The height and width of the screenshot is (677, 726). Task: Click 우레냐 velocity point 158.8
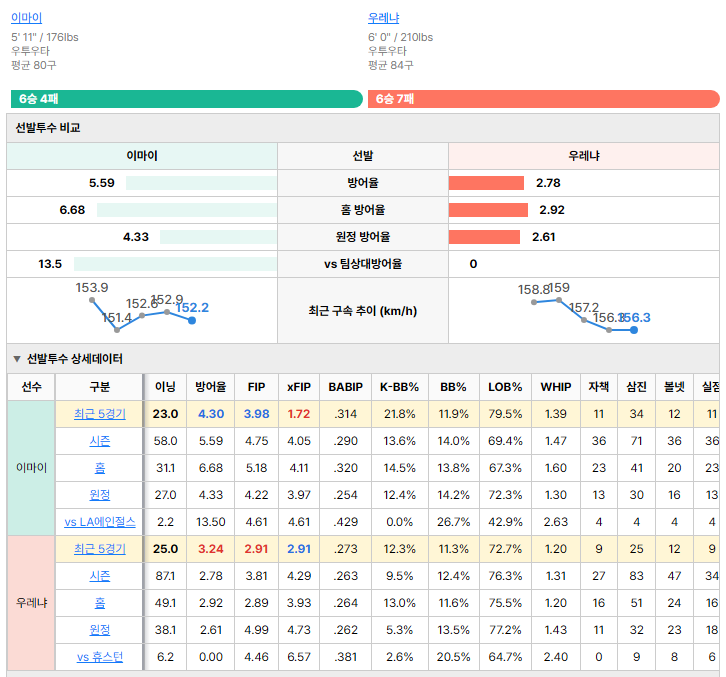534,302
